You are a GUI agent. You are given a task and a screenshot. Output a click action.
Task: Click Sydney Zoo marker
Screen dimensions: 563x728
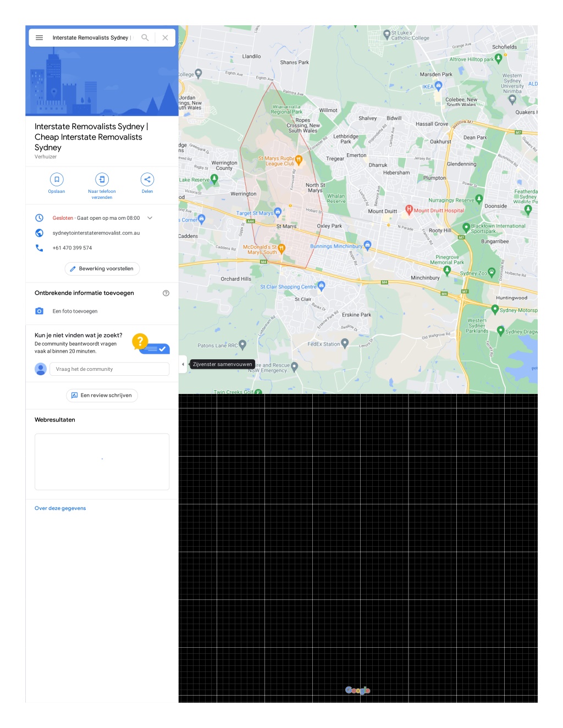[492, 272]
